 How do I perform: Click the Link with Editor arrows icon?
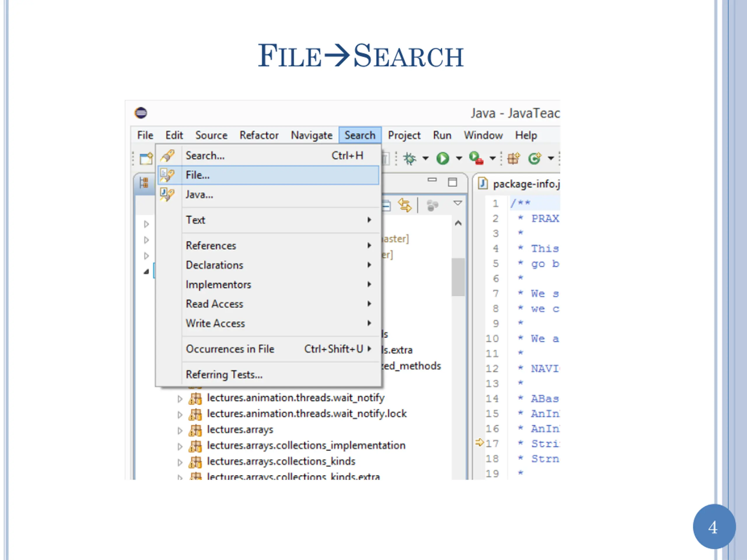(404, 205)
